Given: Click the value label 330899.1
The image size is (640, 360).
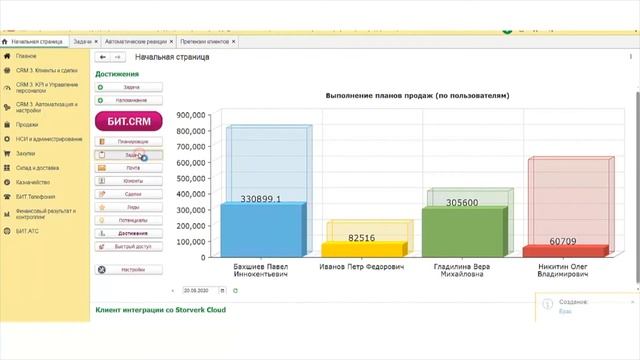Looking at the screenshot, I should point(260,199).
